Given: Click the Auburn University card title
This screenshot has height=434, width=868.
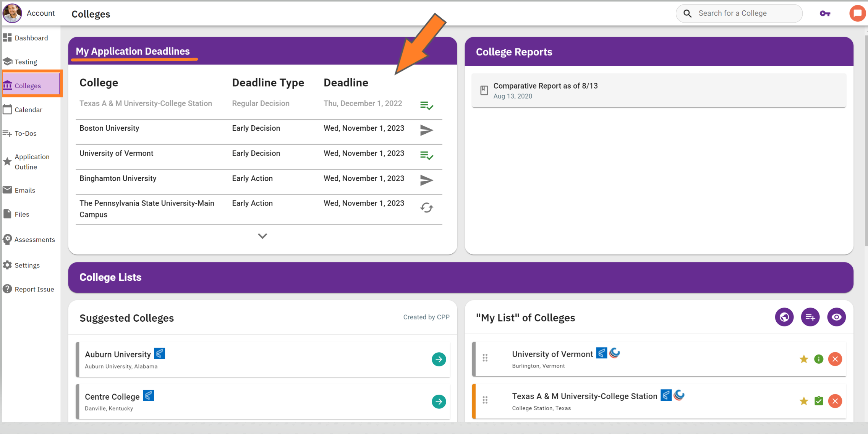Looking at the screenshot, I should click(118, 355).
